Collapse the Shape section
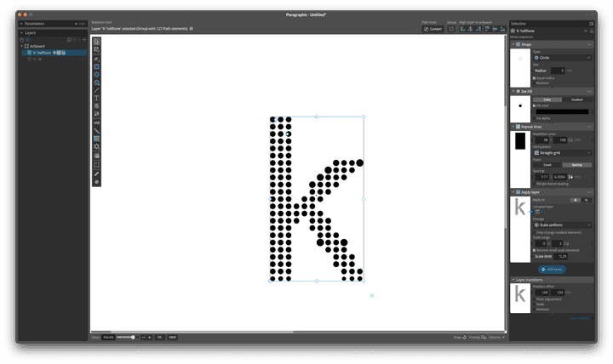 [513, 44]
